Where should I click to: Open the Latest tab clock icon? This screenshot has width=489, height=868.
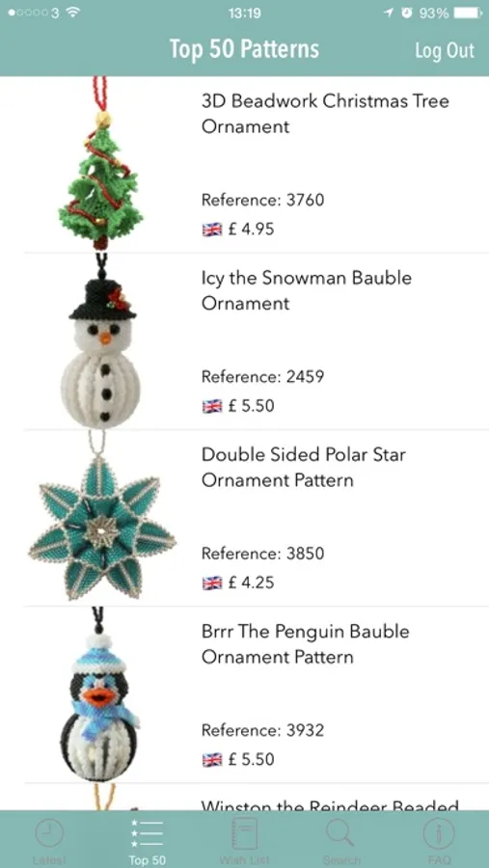[x=49, y=833]
